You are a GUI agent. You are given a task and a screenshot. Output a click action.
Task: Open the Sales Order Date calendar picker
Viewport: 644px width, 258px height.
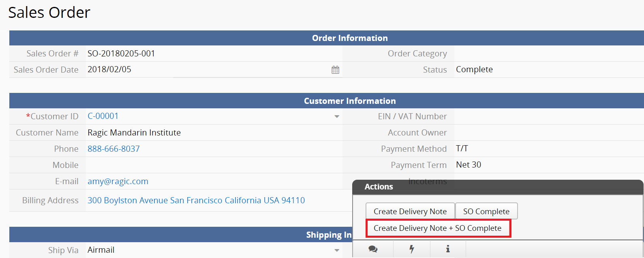point(335,70)
